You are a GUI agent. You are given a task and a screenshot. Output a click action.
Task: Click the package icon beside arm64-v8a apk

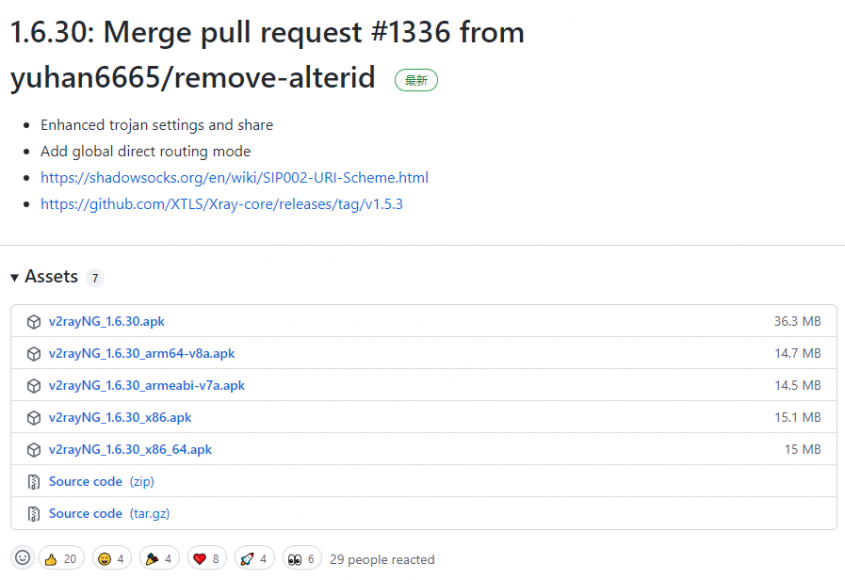pos(33,354)
